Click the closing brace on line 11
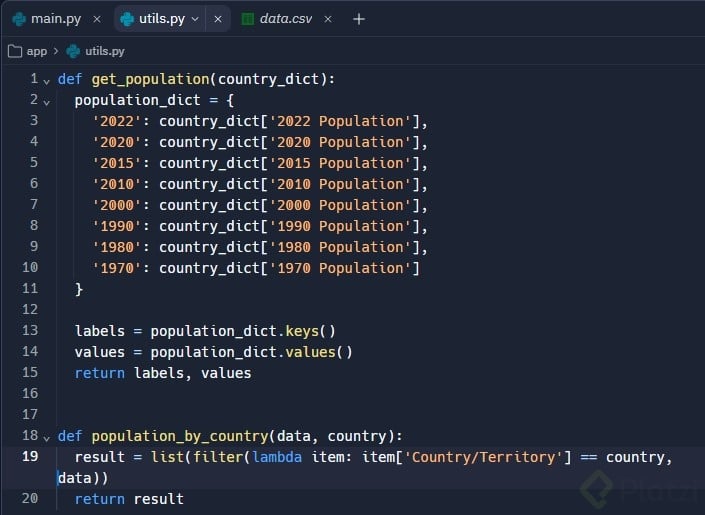Image resolution: width=705 pixels, height=515 pixels. tap(79, 289)
